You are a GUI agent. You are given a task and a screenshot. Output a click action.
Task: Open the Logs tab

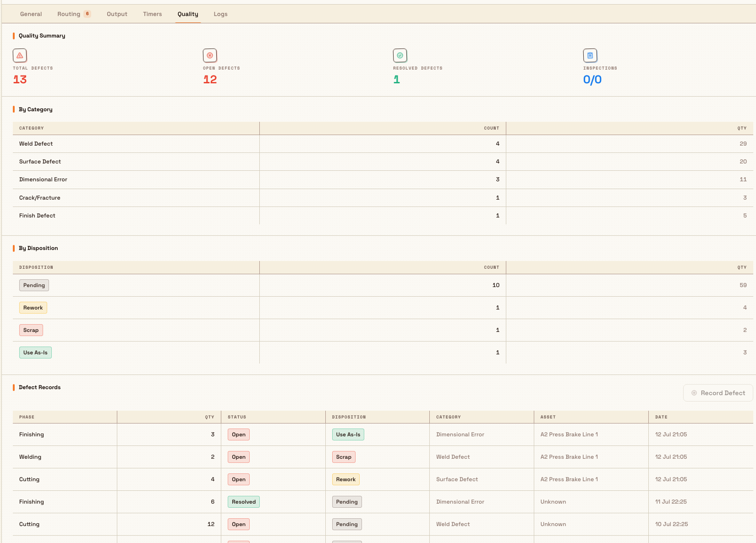pyautogui.click(x=220, y=14)
